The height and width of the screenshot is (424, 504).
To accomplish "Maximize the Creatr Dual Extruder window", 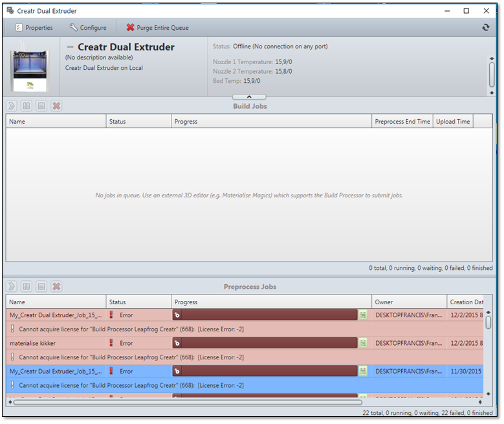I will point(466,11).
